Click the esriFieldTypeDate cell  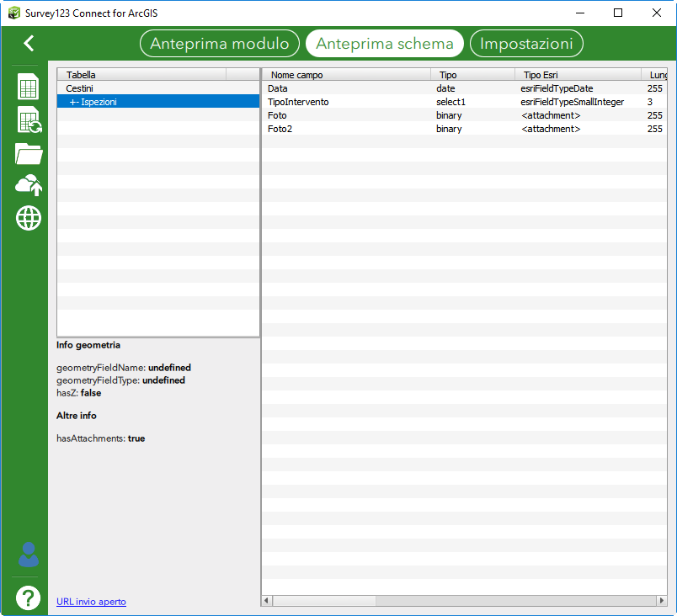click(x=557, y=88)
